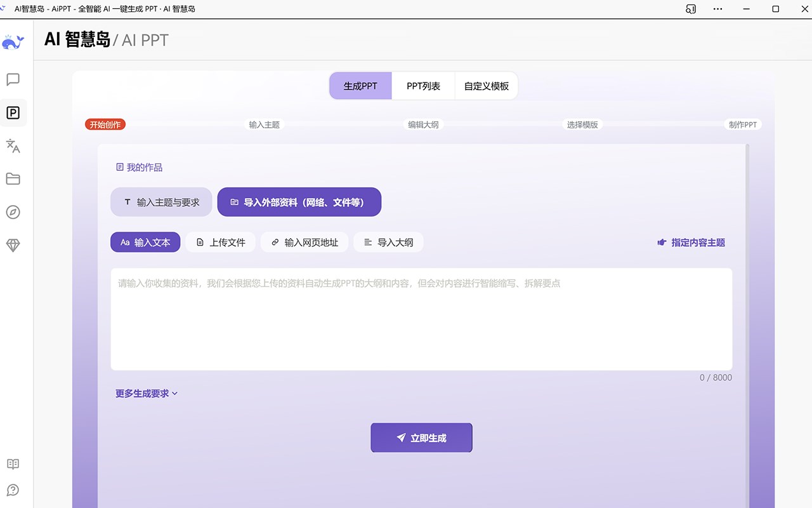Viewport: 812px width, 508px height.
Task: Open the 我的作品 link
Action: 139,167
